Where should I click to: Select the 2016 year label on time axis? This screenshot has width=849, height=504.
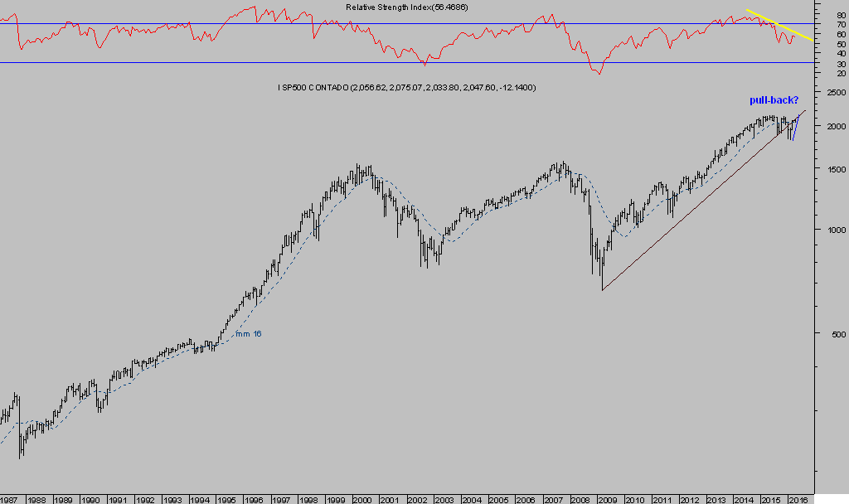point(798,500)
